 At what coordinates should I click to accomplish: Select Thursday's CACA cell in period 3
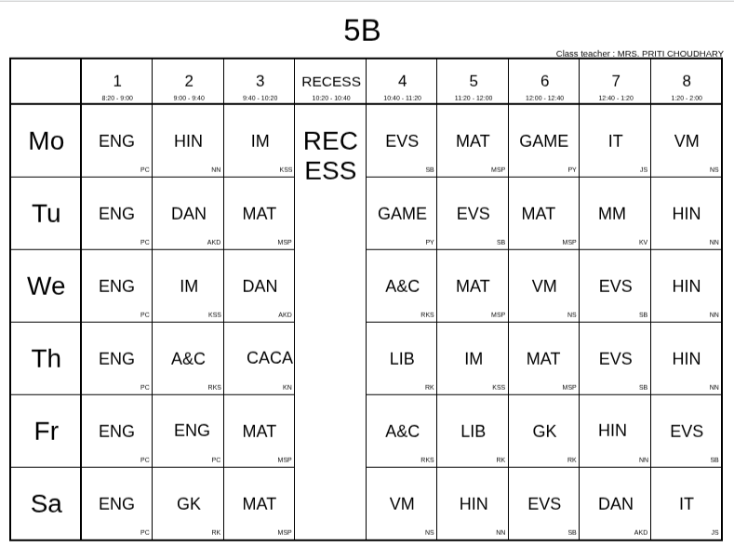[269, 358]
